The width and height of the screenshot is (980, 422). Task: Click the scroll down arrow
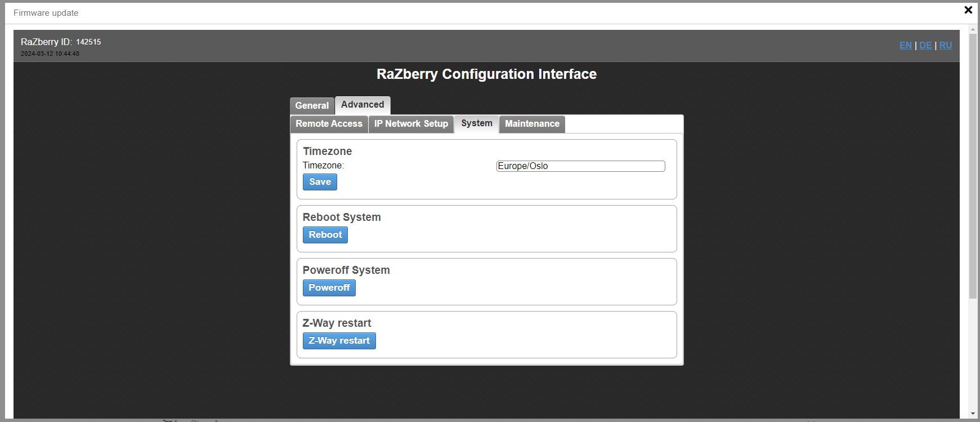[x=973, y=414]
